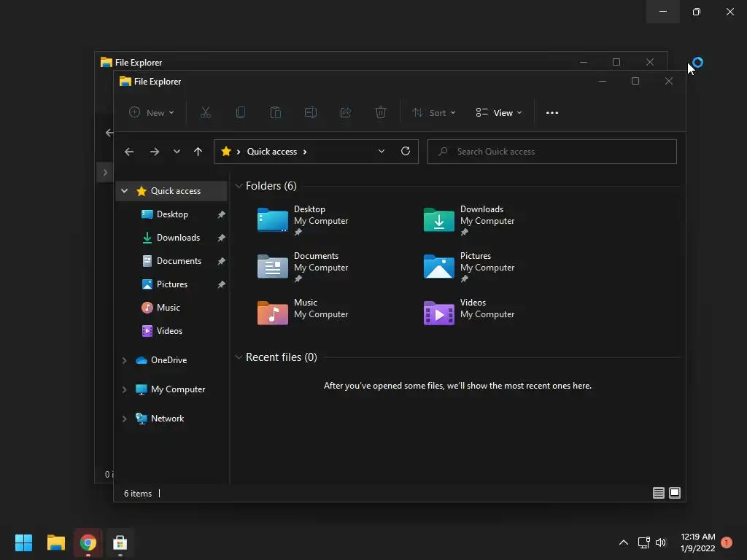Image resolution: width=747 pixels, height=560 pixels.
Task: Open the clock and date flyout
Action: coord(698,542)
